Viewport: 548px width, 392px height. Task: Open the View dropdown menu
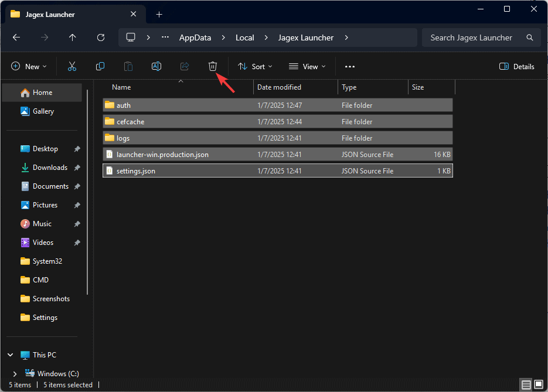click(x=307, y=66)
